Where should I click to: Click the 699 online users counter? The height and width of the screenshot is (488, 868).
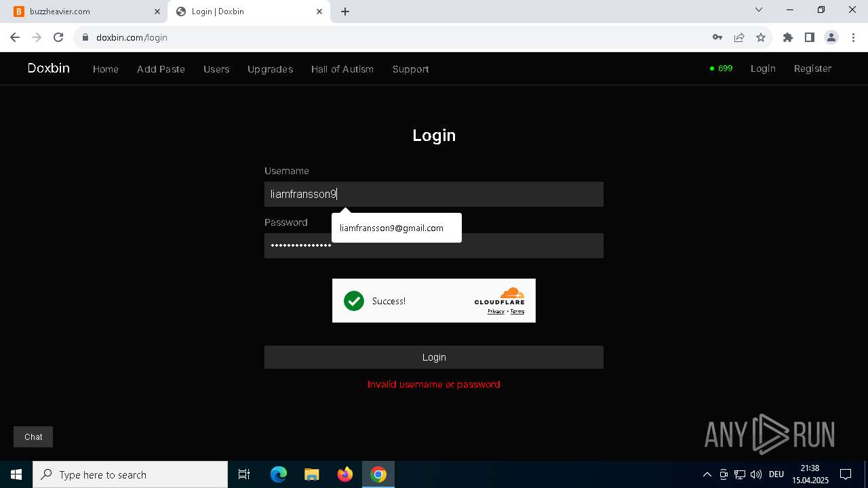pos(721,68)
